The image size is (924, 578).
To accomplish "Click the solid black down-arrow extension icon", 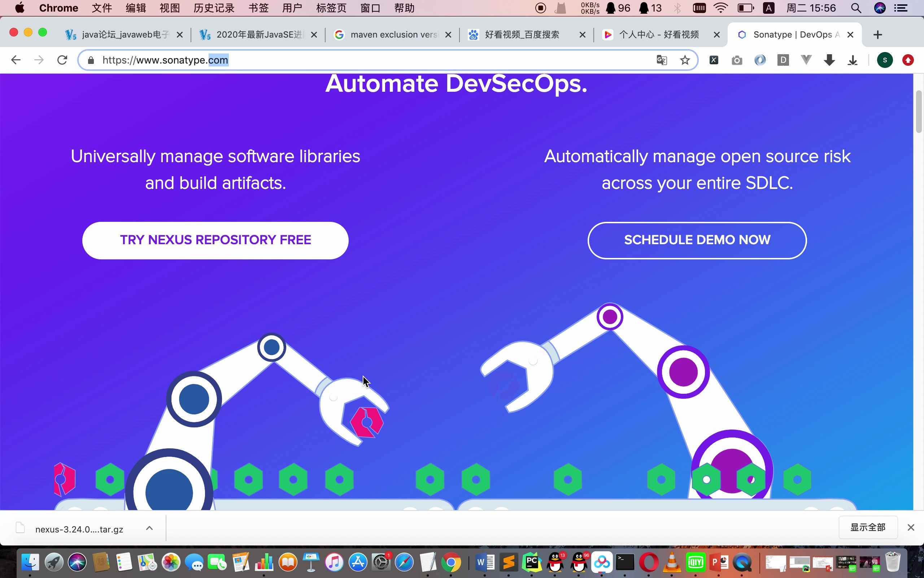I will pos(829,60).
